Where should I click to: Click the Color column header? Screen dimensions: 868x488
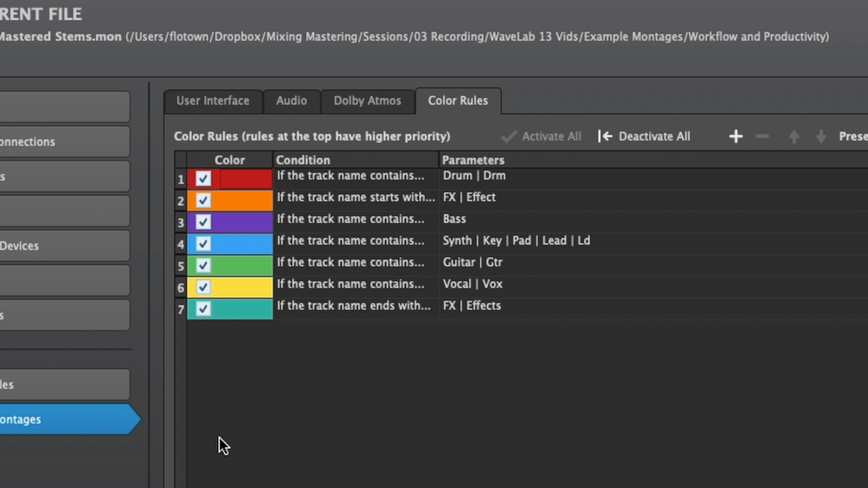[229, 160]
